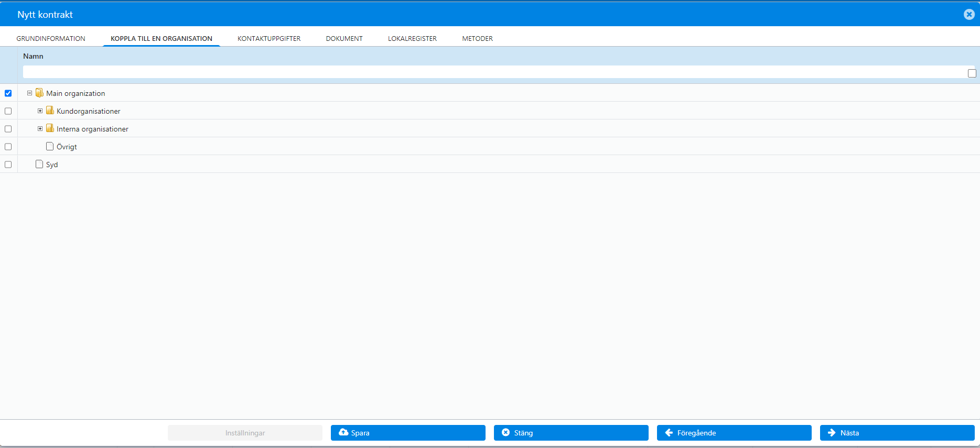Open the Kontaktuppgifter tab
Viewport: 980px width, 448px height.
[269, 38]
